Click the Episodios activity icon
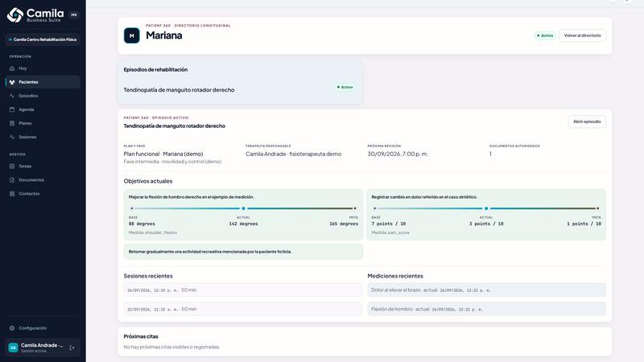The width and height of the screenshot is (644, 362). point(12,96)
